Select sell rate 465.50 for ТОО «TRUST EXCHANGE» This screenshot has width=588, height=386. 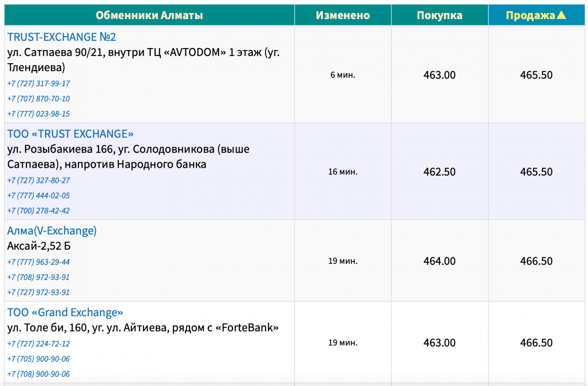[537, 172]
